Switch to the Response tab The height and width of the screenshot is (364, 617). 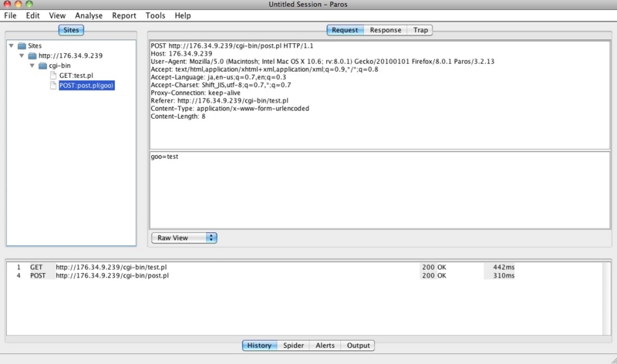click(385, 30)
